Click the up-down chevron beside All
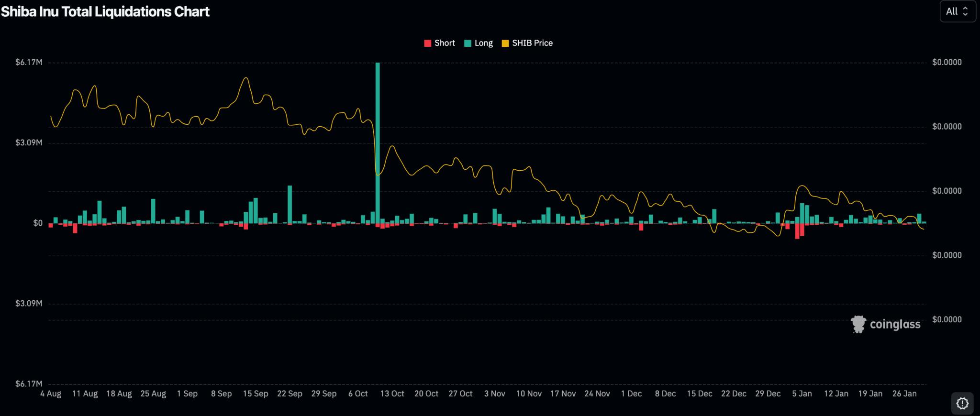This screenshot has width=980, height=416. (x=965, y=11)
